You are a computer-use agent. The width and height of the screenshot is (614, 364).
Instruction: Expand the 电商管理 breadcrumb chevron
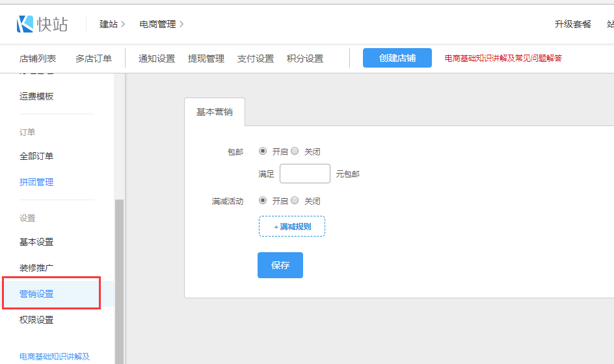(x=181, y=24)
